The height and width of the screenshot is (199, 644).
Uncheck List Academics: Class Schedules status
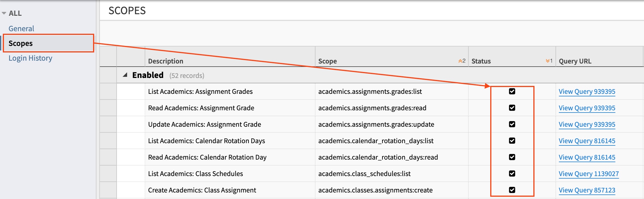(512, 173)
